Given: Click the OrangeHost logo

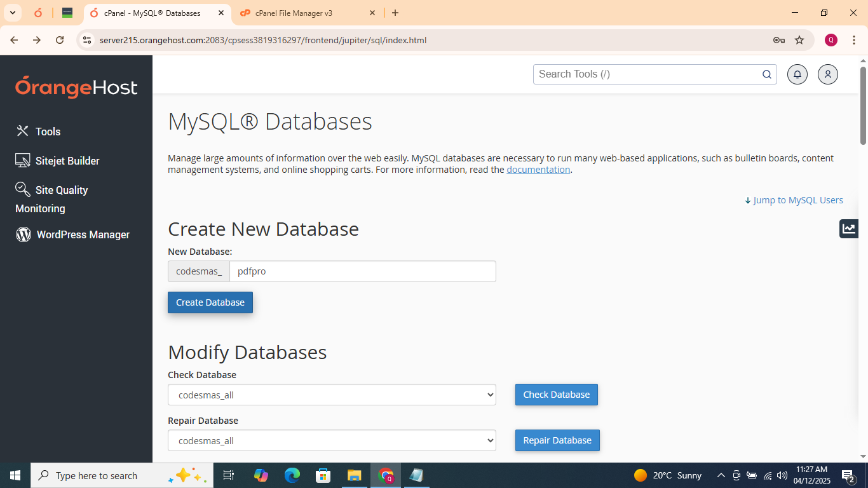Looking at the screenshot, I should point(76,88).
